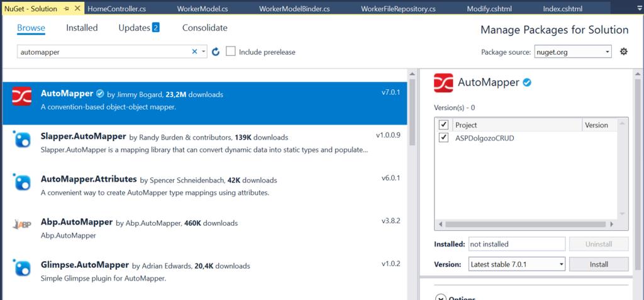Select the AutoMapper package title
Image resolution: width=644 pixels, height=300 pixels.
tap(67, 94)
